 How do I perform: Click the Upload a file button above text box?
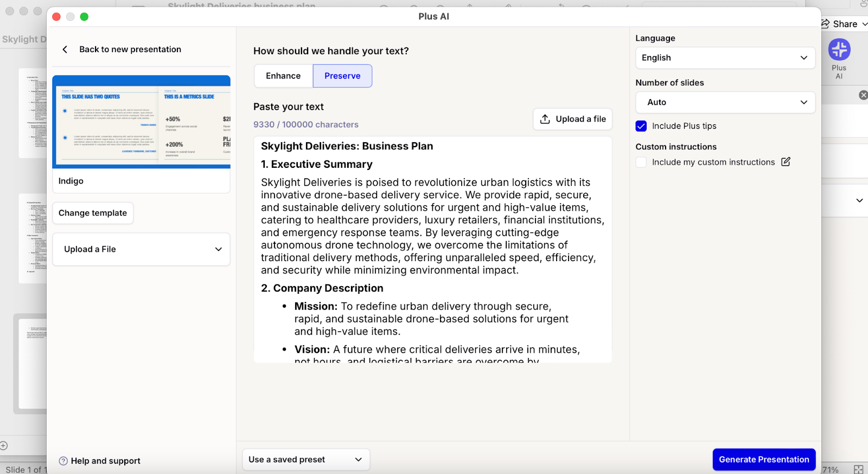pyautogui.click(x=573, y=119)
